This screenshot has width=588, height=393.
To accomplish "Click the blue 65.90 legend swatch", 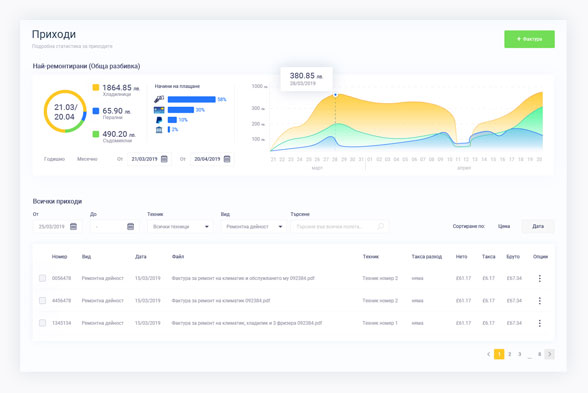I will [x=96, y=111].
